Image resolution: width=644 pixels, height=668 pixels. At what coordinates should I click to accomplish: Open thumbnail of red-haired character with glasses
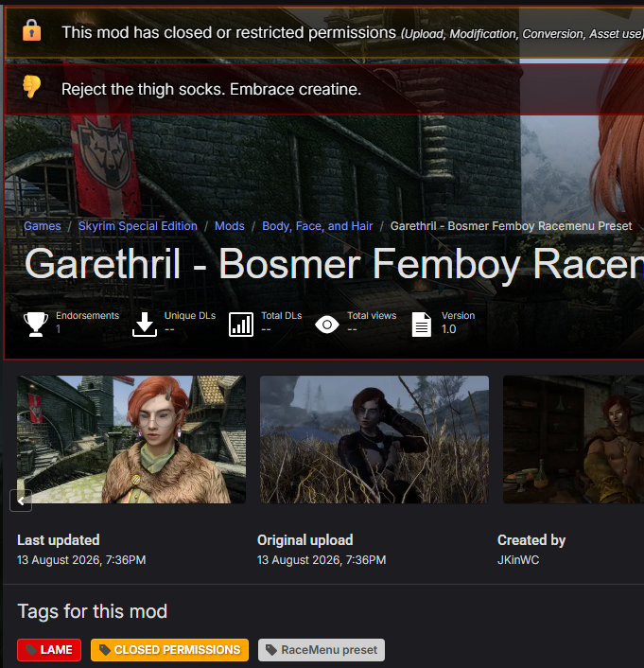(131, 439)
